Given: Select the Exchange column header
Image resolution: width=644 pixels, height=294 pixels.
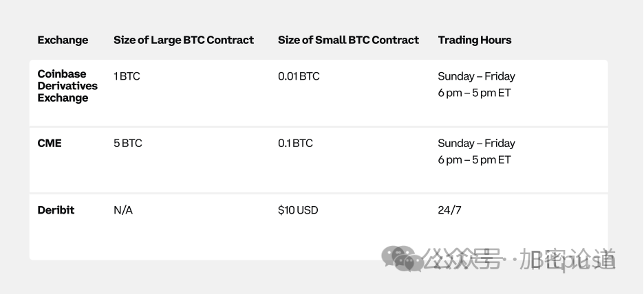Looking at the screenshot, I should tap(63, 40).
